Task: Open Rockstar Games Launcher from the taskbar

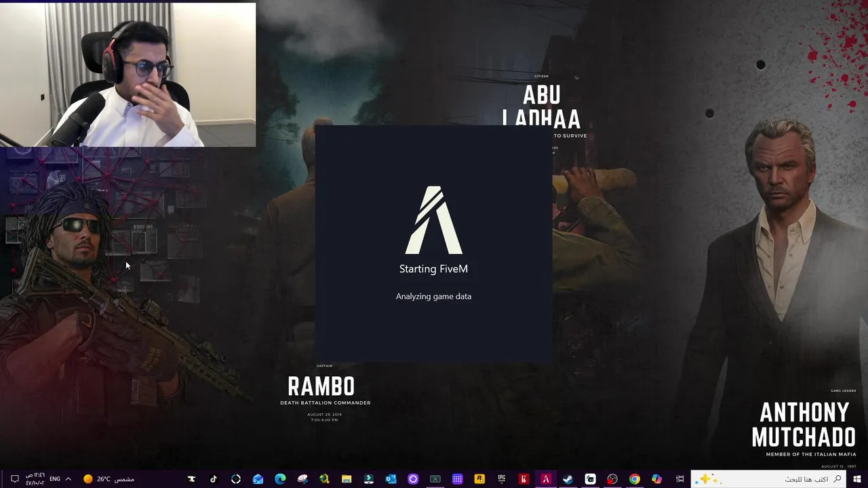Action: coord(479,479)
